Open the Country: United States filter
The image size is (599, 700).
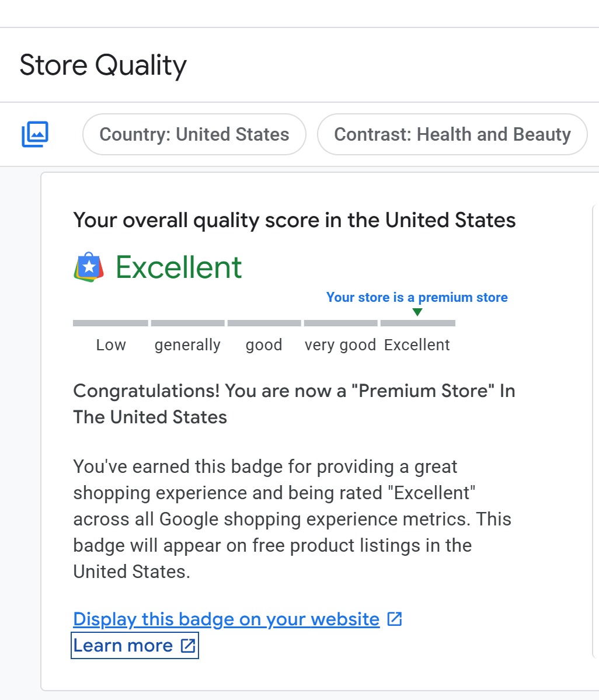click(x=194, y=134)
